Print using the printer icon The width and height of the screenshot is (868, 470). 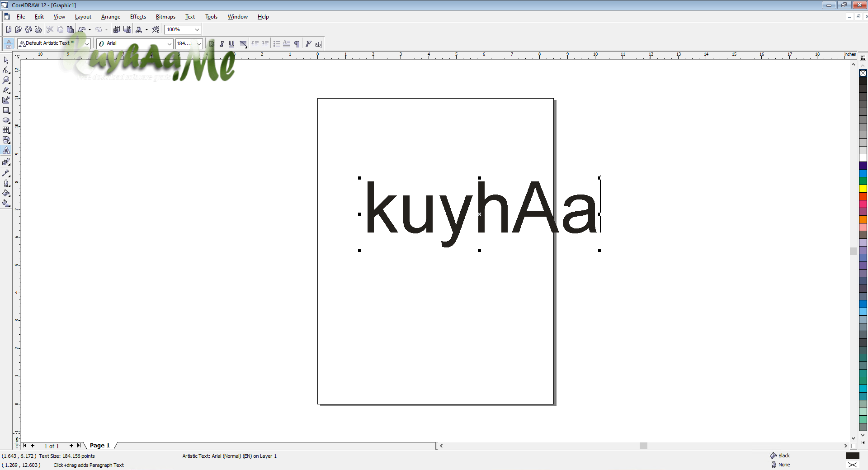(x=38, y=29)
